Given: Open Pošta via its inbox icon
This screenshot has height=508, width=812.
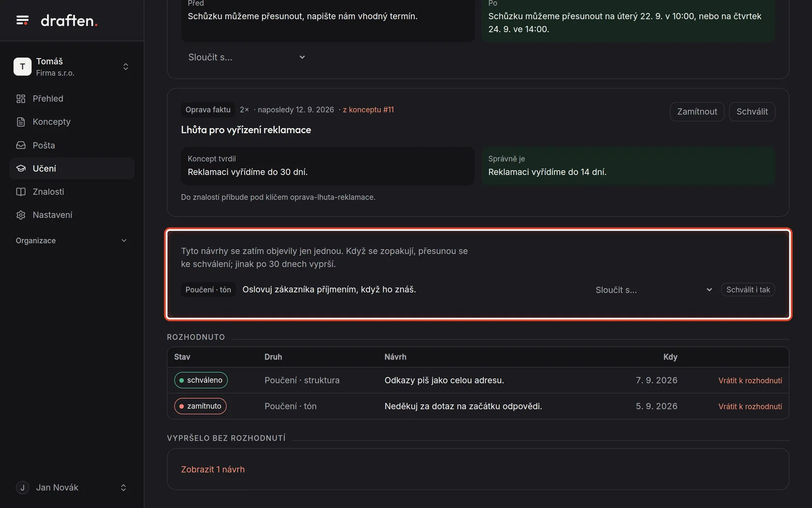Looking at the screenshot, I should click(21, 145).
